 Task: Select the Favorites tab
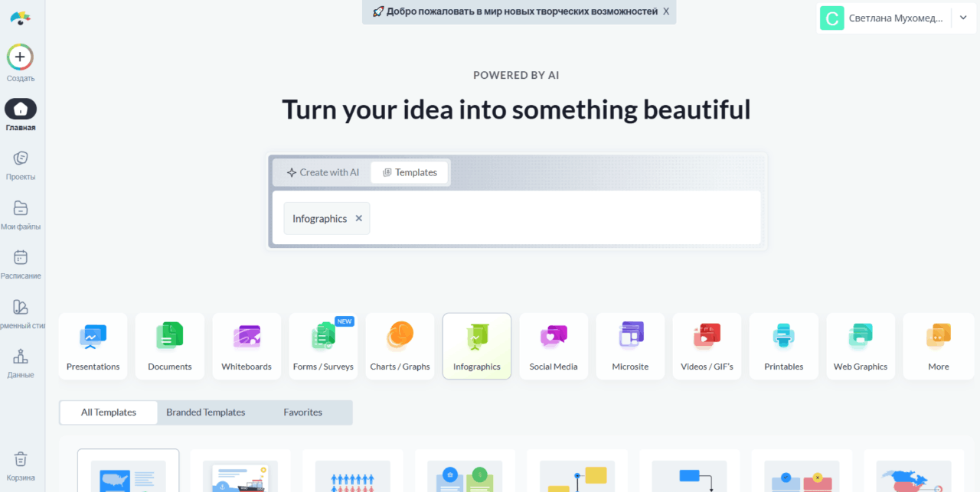(303, 412)
